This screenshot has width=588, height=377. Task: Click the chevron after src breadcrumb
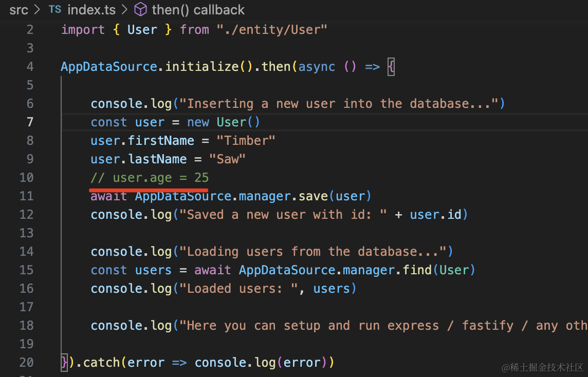click(x=38, y=9)
